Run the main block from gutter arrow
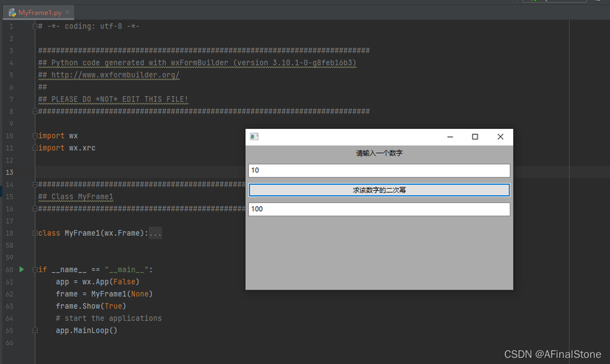This screenshot has height=364, width=610. (x=22, y=269)
